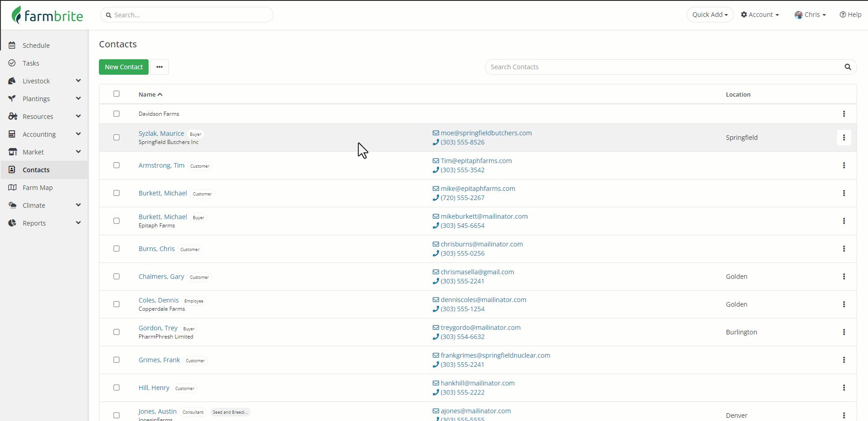Expand the Resources menu chevron
This screenshot has width=868, height=421.
(78, 116)
